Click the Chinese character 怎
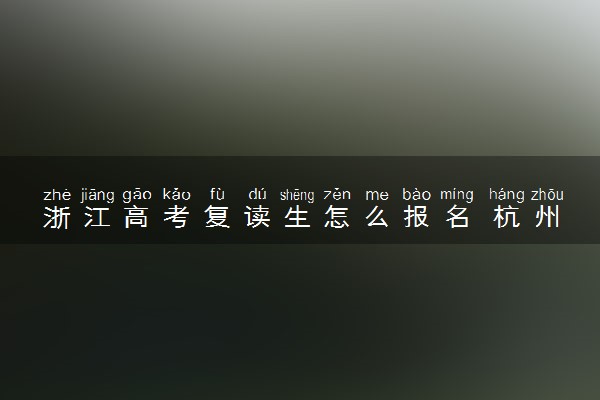The width and height of the screenshot is (600, 400). (337, 217)
